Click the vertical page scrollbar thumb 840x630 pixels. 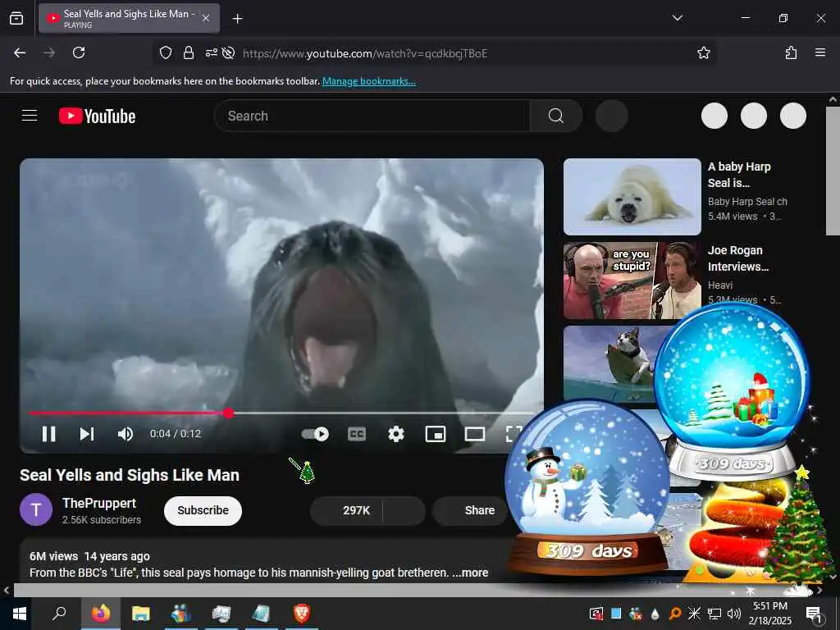[833, 171]
